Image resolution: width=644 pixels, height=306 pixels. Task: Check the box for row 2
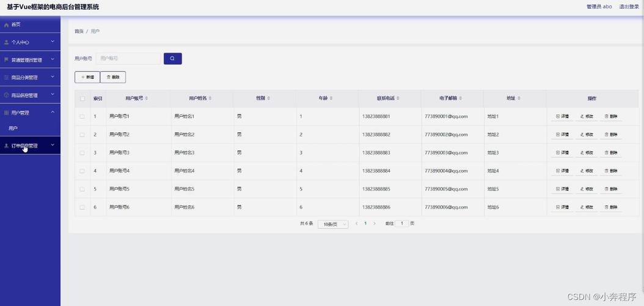click(82, 135)
